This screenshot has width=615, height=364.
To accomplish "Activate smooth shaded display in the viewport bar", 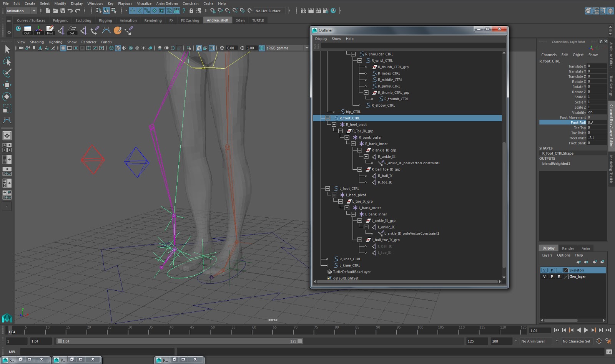I will click(118, 48).
